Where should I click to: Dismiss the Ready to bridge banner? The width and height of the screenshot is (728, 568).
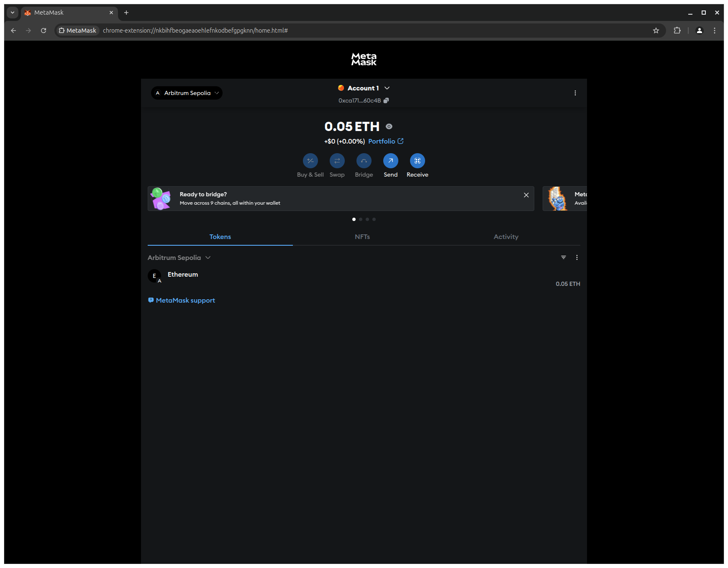526,195
